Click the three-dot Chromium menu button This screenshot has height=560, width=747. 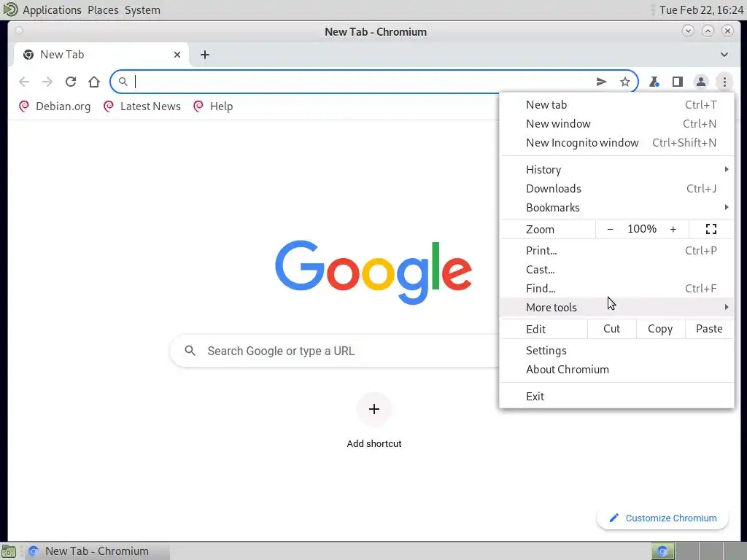(724, 82)
